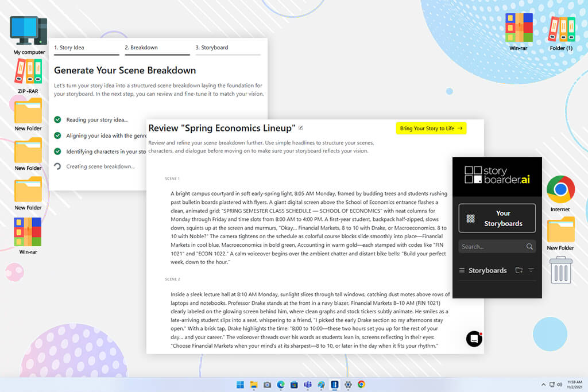Viewport: 588px width, 392px height.
Task: Open the chat support bubble icon
Action: [x=474, y=339]
